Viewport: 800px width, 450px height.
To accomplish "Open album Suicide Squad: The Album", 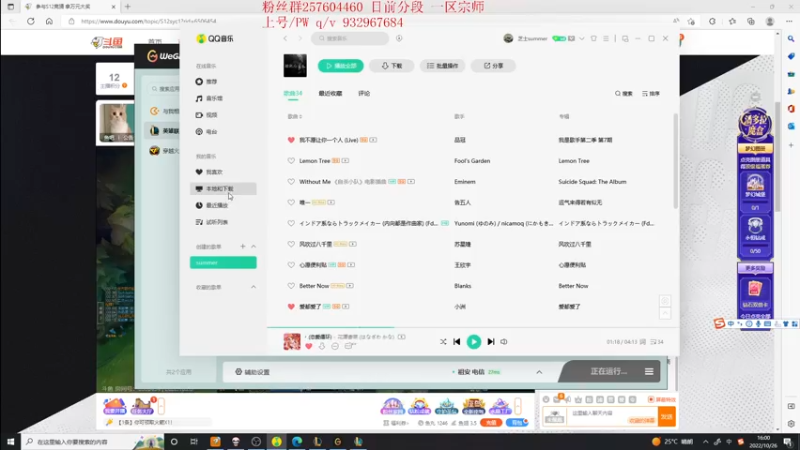I will tap(592, 182).
